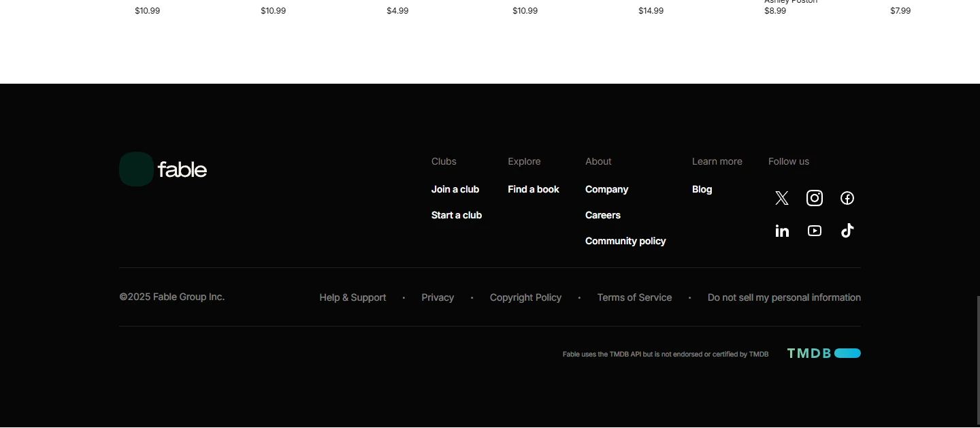Screen dimensions: 980x428
Task: Click the Fable logo in footer
Action: tap(163, 169)
